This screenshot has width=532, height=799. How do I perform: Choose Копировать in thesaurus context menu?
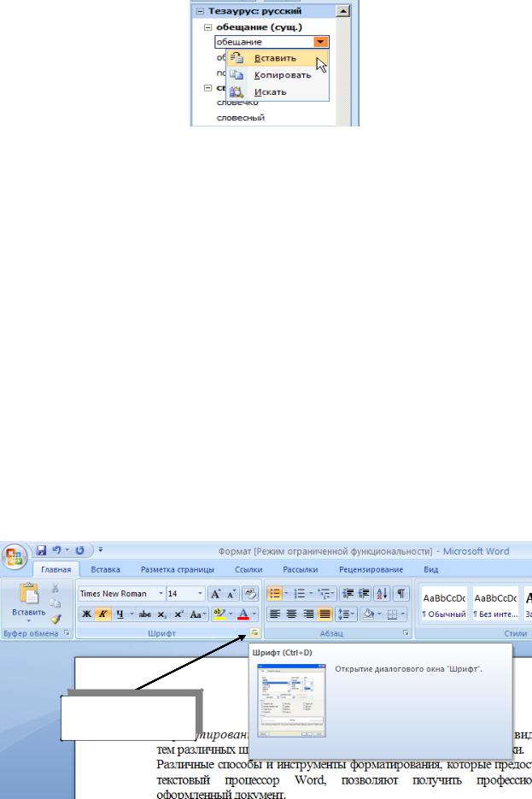pos(278,75)
